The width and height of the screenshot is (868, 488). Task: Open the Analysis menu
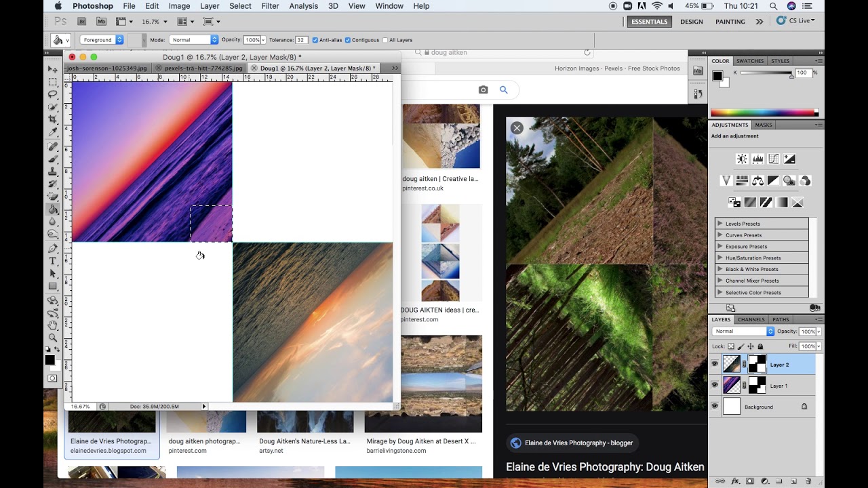point(303,6)
